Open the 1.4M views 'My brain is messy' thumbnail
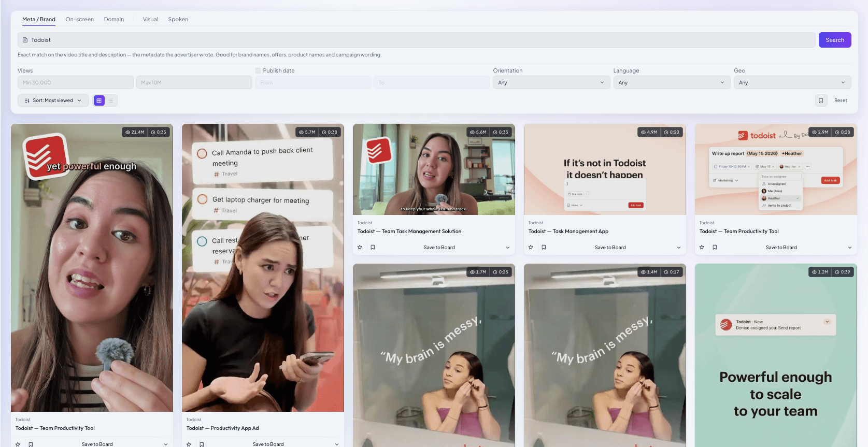 tap(605, 355)
